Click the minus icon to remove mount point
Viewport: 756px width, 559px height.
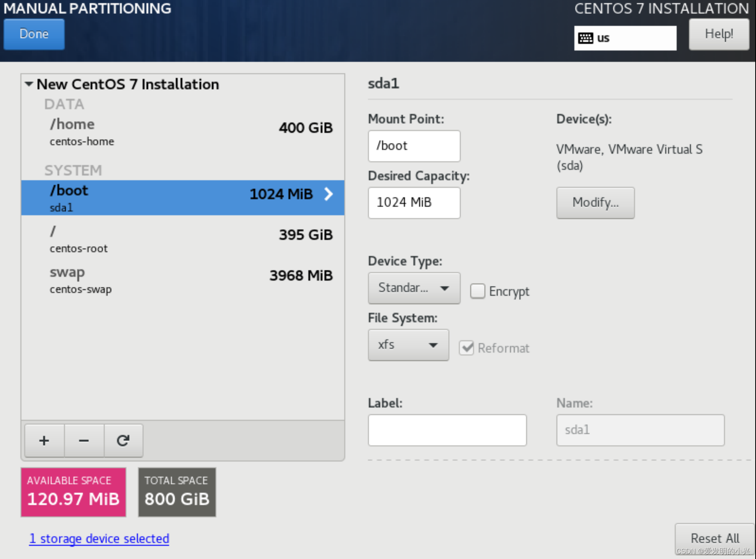click(84, 441)
